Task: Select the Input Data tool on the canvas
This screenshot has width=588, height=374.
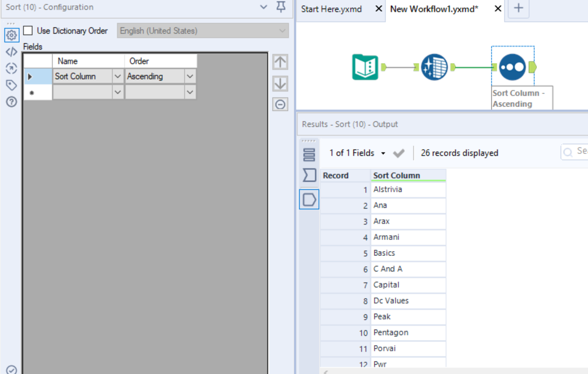Action: coord(365,67)
